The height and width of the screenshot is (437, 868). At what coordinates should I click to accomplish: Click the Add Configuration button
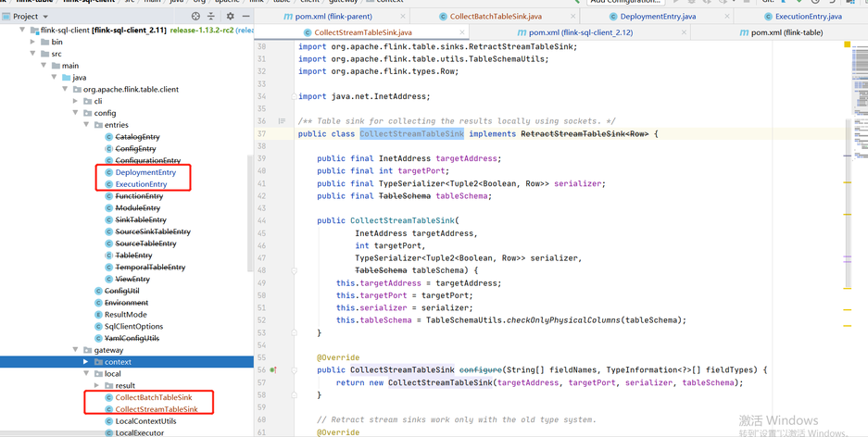coord(625,2)
